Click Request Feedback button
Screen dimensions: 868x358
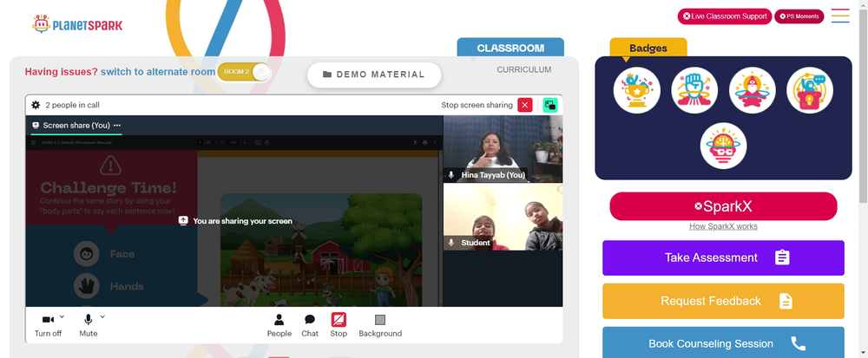(x=723, y=301)
